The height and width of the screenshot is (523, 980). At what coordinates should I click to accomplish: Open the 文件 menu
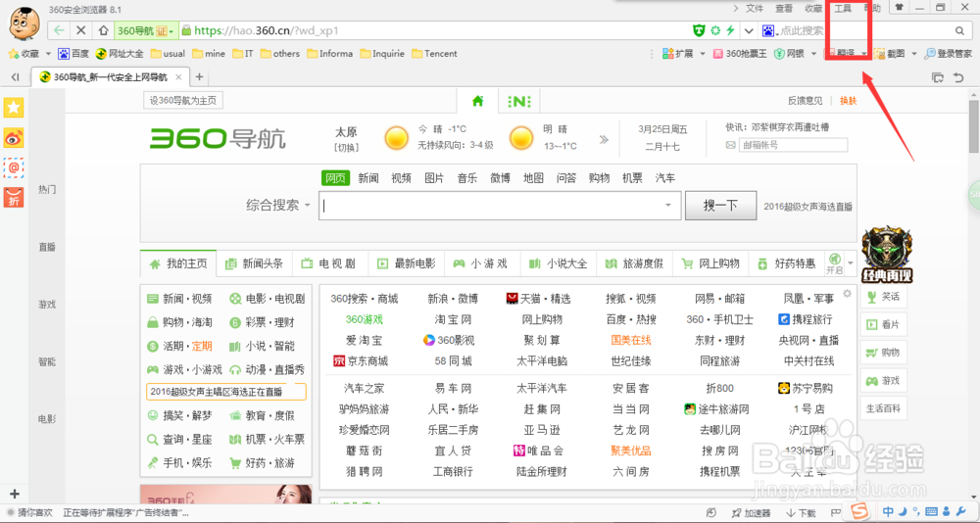(755, 8)
